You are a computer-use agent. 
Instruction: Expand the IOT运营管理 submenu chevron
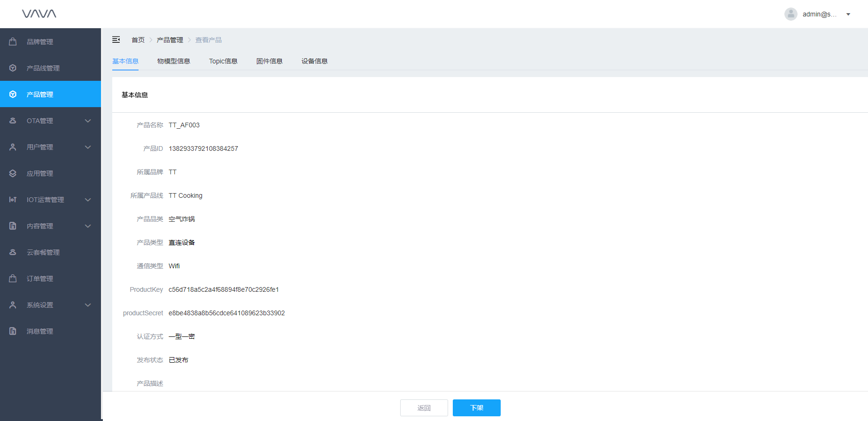[88, 200]
